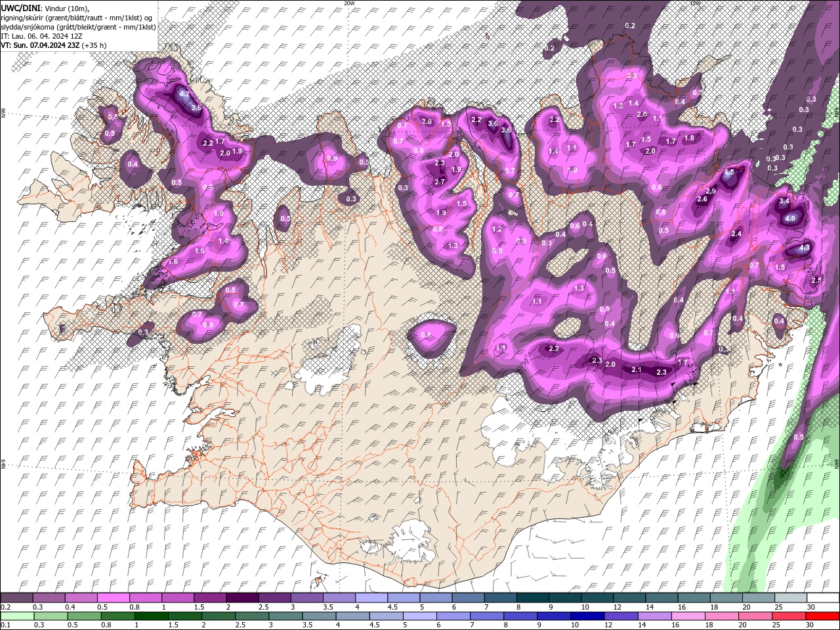Click the UWC/DINI title text
Screen dimensions: 840x630
21,7
